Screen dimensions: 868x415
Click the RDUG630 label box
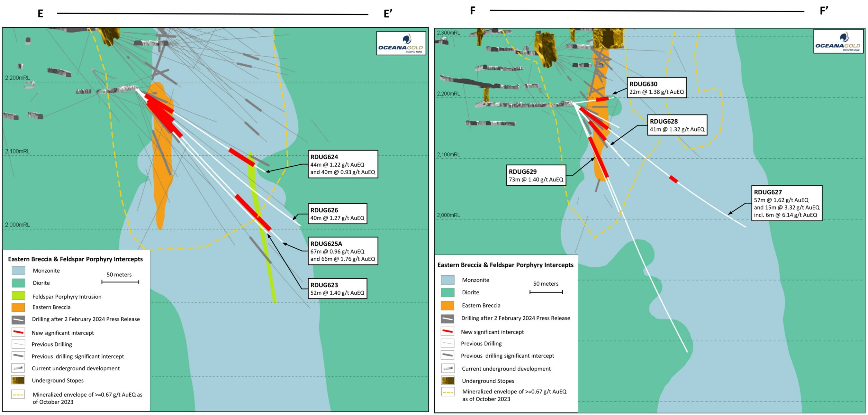(x=656, y=88)
